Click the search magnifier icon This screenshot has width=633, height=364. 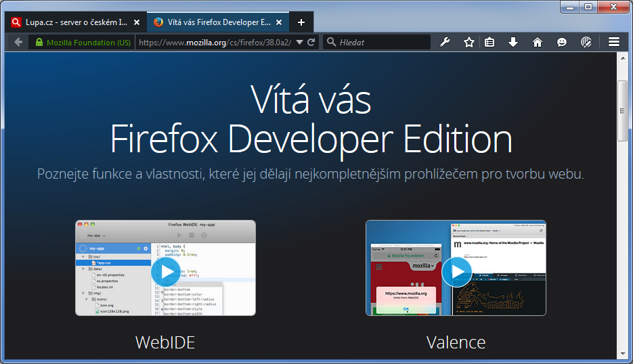tap(332, 42)
